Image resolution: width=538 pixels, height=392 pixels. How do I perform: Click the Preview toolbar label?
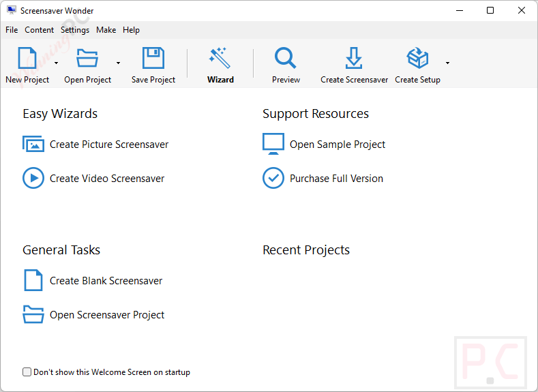pos(286,80)
